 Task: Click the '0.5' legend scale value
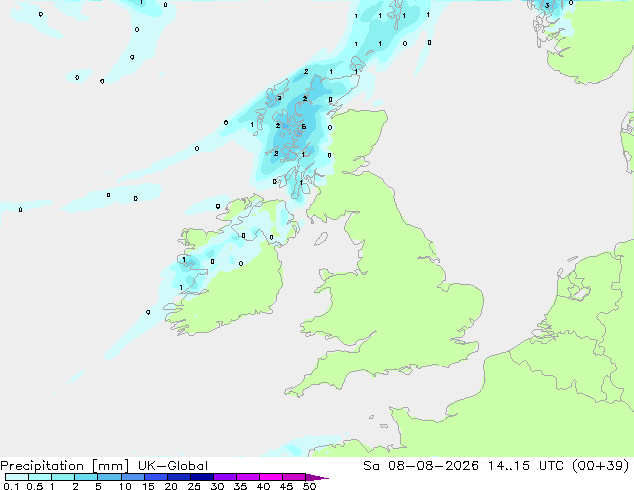point(35,486)
